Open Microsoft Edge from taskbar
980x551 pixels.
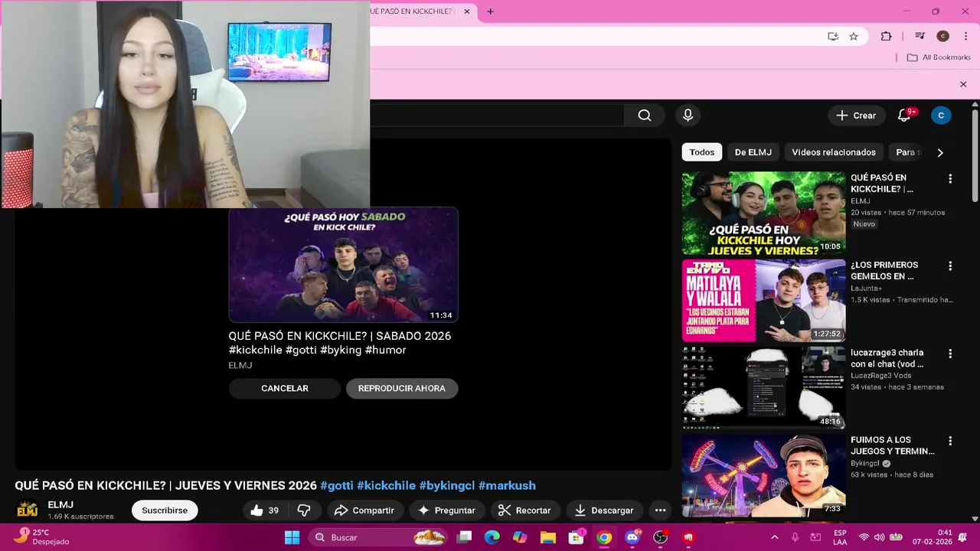[x=492, y=537]
